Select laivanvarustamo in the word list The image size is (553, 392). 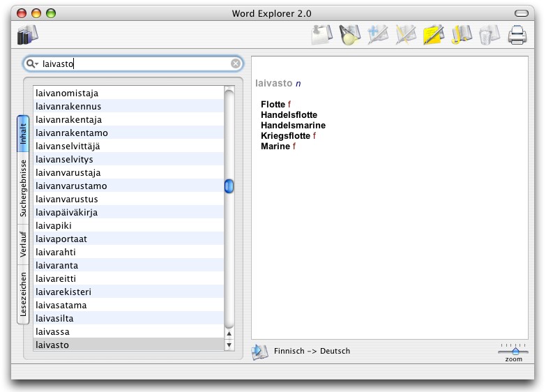pos(129,186)
